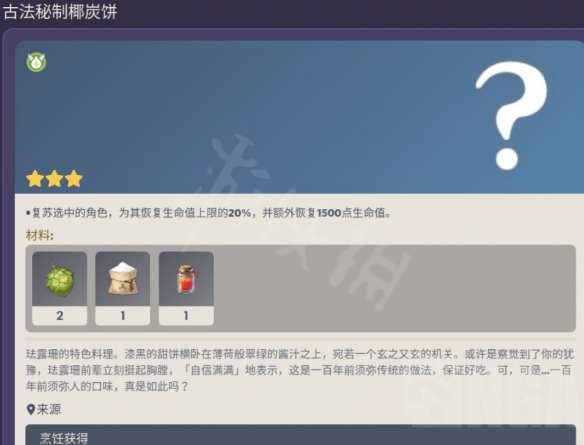Click the 材料 materials label

pyautogui.click(x=40, y=235)
